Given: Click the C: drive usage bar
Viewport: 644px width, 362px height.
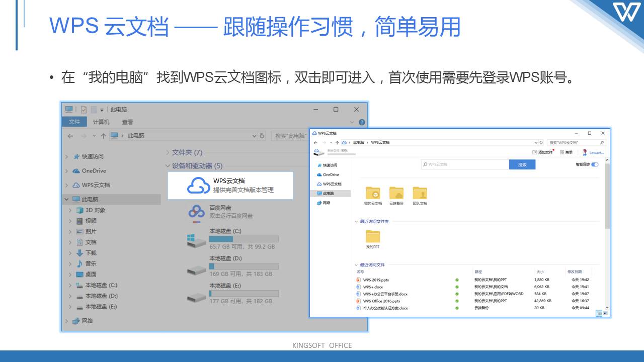Looking at the screenshot, I should pyautogui.click(x=244, y=239).
